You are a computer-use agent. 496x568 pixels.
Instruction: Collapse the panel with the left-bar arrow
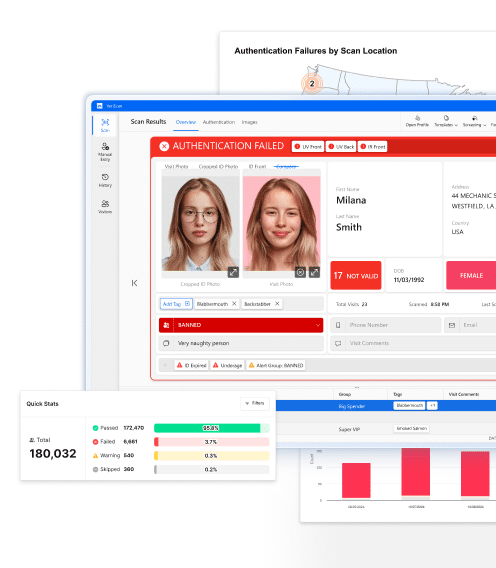click(134, 283)
